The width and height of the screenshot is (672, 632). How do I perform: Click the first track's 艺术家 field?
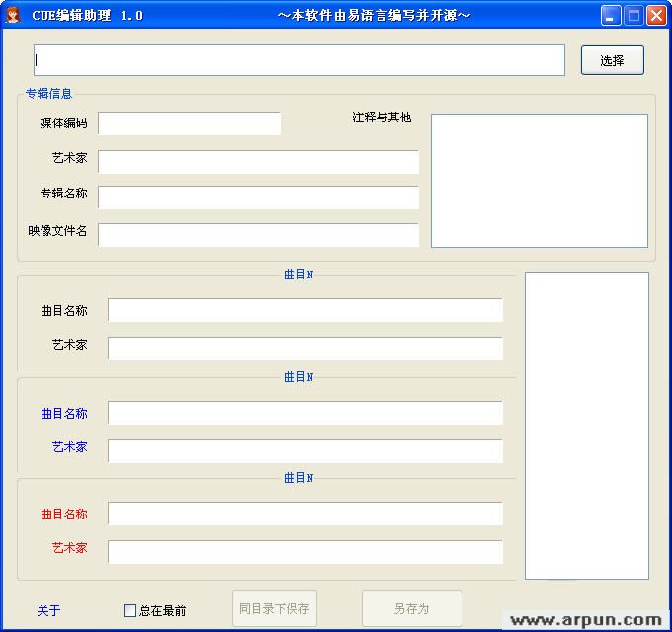[x=304, y=349]
